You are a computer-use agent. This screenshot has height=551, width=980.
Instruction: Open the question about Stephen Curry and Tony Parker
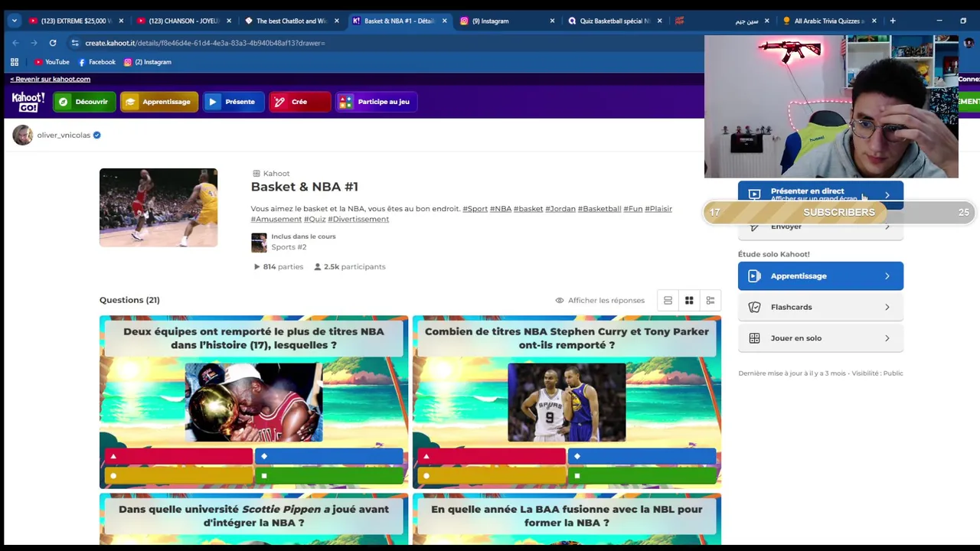(567, 403)
